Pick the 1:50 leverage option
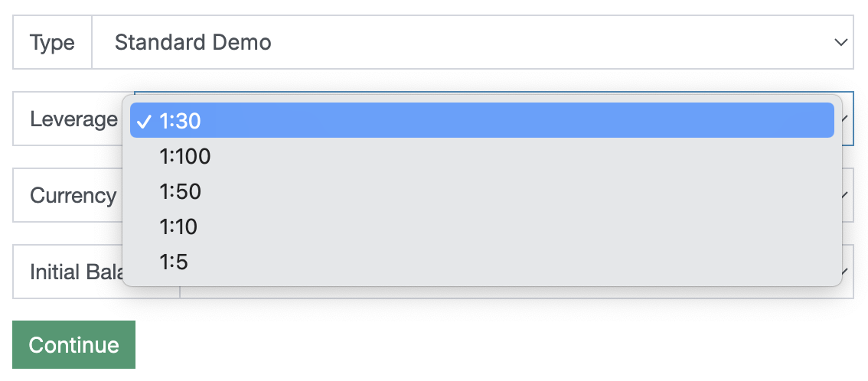This screenshot has width=868, height=381. pyautogui.click(x=181, y=191)
